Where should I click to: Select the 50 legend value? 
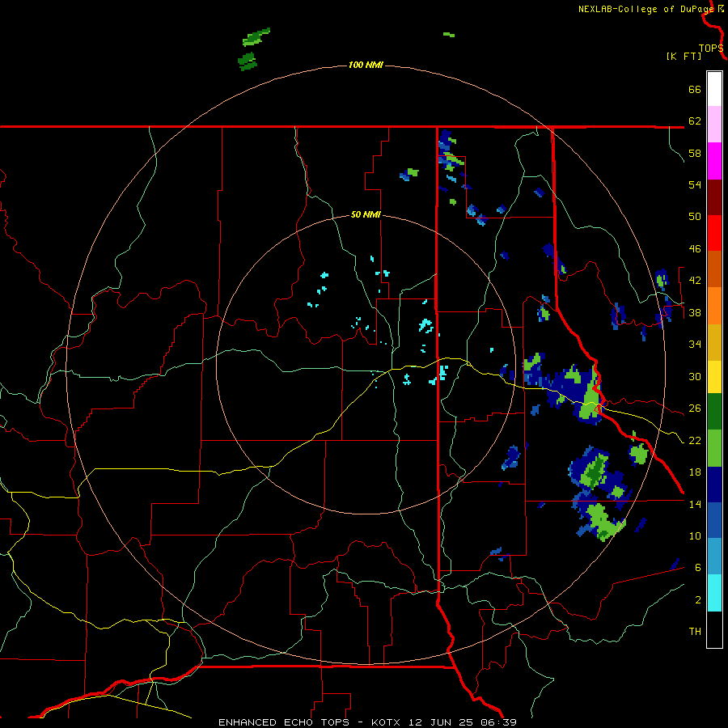[695, 217]
